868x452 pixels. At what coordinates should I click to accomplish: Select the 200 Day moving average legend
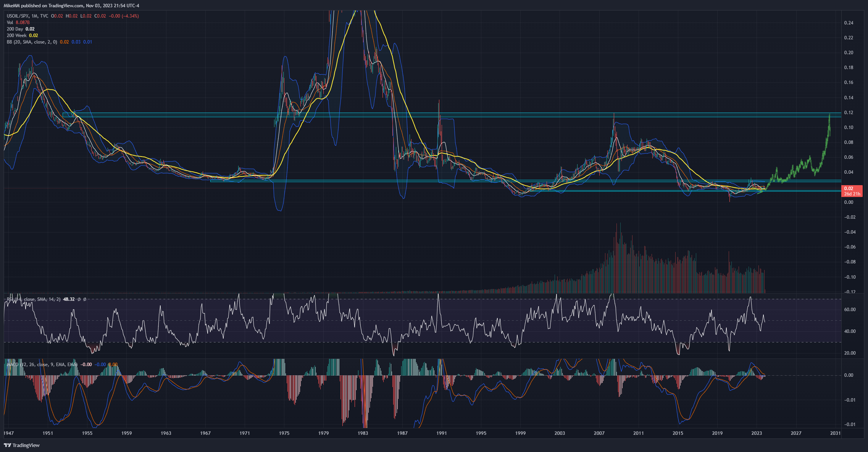[21, 29]
